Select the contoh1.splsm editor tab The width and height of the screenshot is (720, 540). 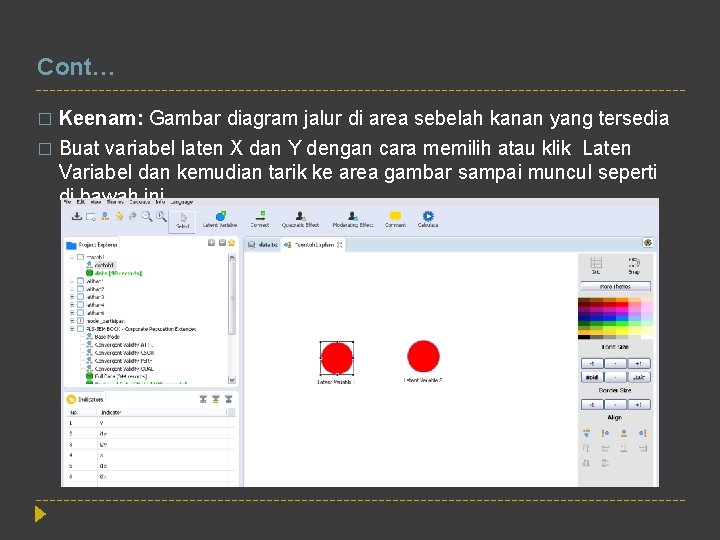click(315, 245)
